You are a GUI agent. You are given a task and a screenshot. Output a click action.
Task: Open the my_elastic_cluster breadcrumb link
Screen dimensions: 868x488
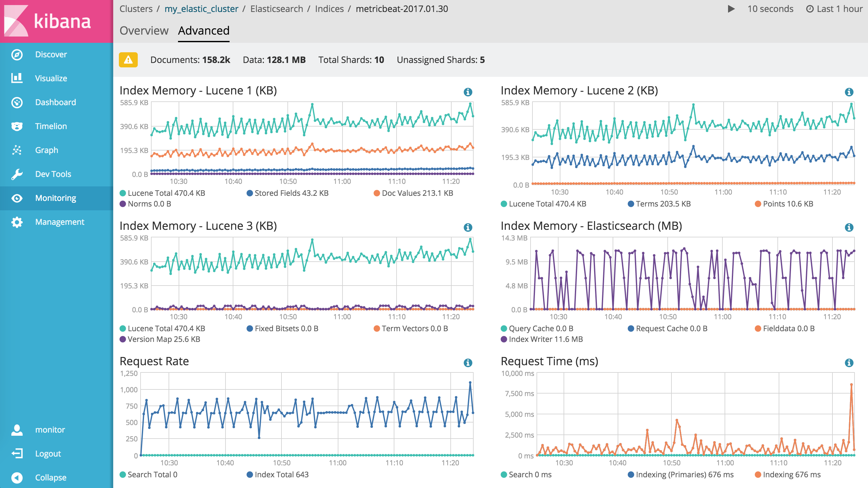pyautogui.click(x=202, y=9)
